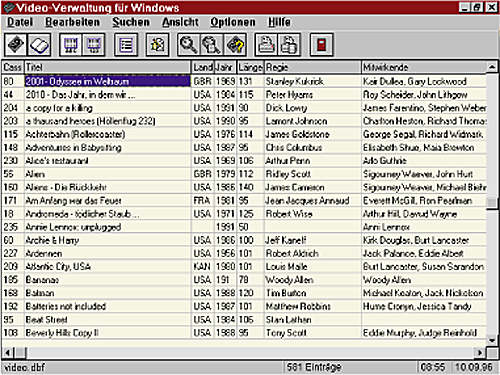Click the Jahr column header
The image size is (500, 375).
point(225,67)
